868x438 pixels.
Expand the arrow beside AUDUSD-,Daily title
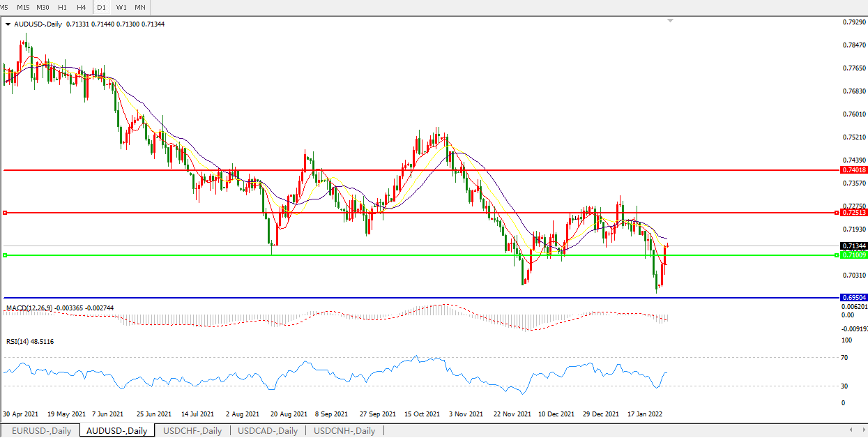(x=7, y=24)
